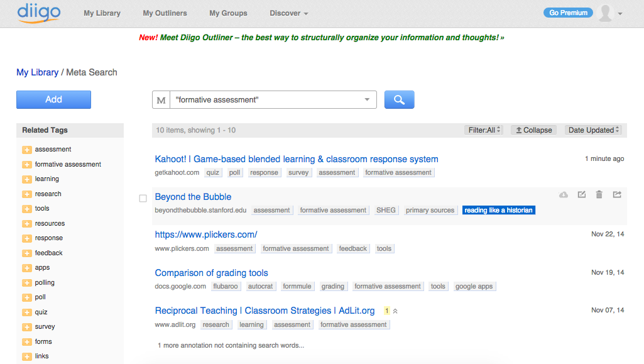The width and height of the screenshot is (644, 364).
Task: Click the blue Add button
Action: tap(53, 99)
